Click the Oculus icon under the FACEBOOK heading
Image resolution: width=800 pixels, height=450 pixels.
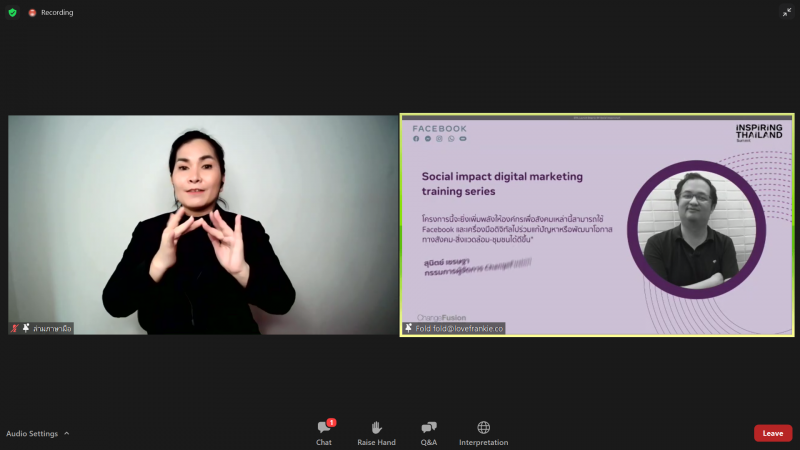click(463, 139)
